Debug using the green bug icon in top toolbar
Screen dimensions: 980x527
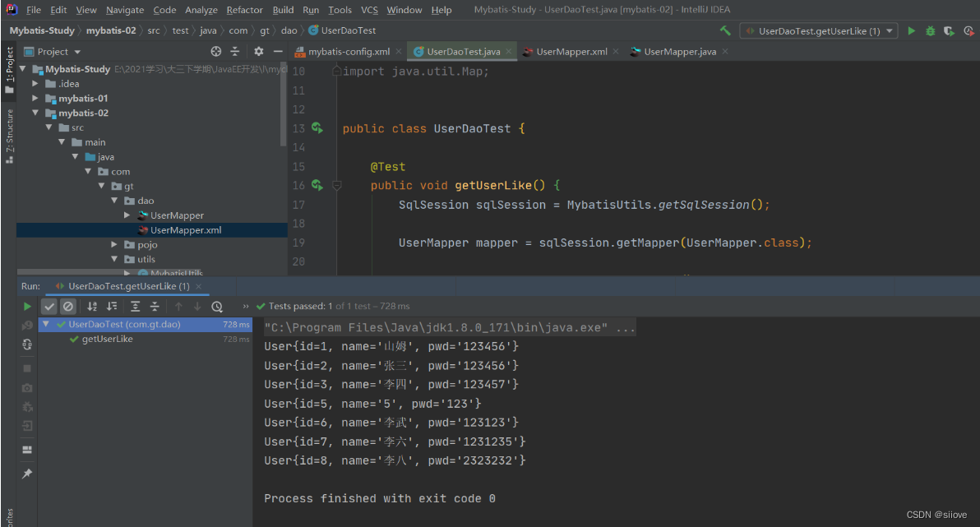[930, 30]
